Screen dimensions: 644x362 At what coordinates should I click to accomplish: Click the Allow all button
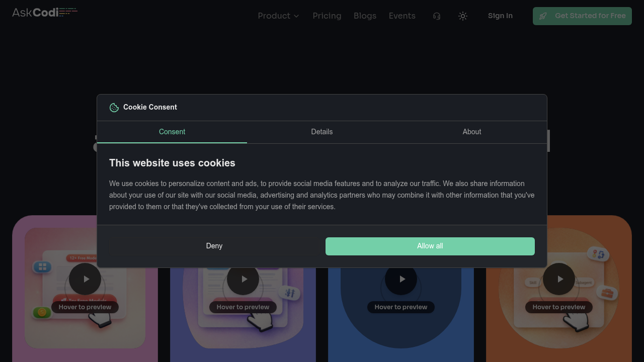(430, 246)
